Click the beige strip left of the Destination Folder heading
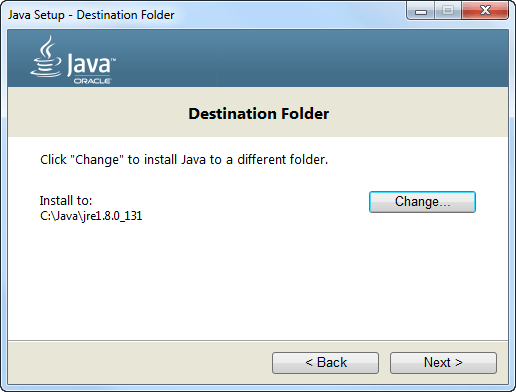The width and height of the screenshot is (516, 392). coord(97,113)
